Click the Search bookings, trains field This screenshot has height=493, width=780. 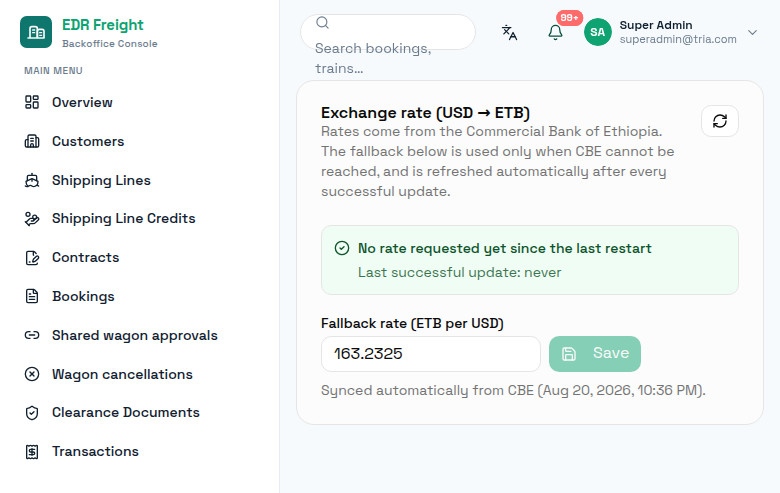click(388, 32)
